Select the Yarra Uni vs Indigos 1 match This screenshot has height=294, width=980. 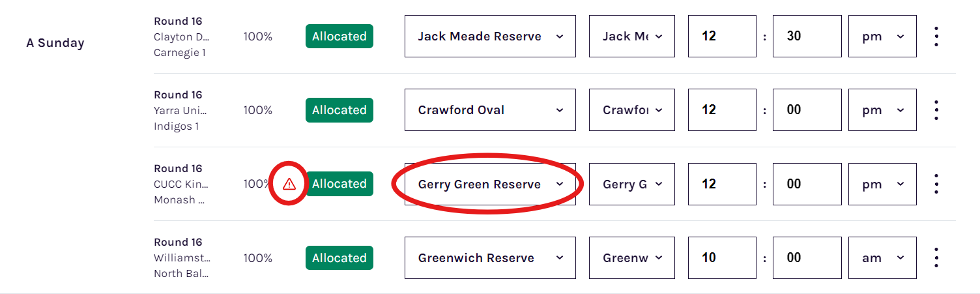coord(182,110)
